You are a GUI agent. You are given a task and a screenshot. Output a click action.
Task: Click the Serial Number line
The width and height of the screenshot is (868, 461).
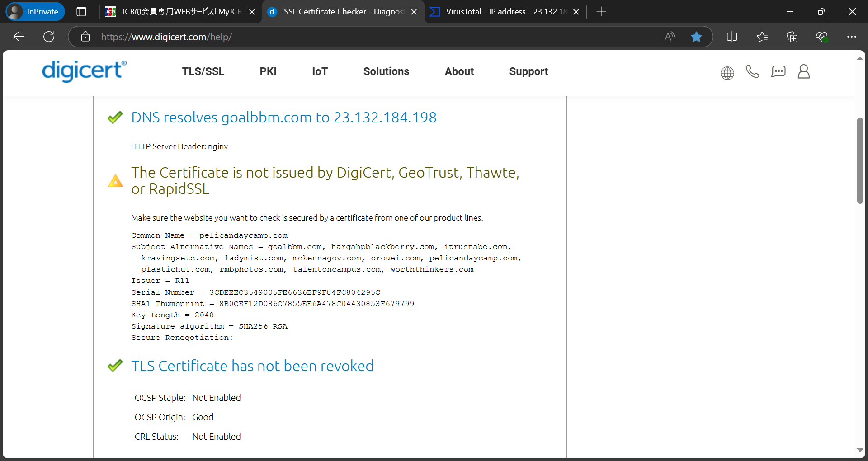pos(255,292)
